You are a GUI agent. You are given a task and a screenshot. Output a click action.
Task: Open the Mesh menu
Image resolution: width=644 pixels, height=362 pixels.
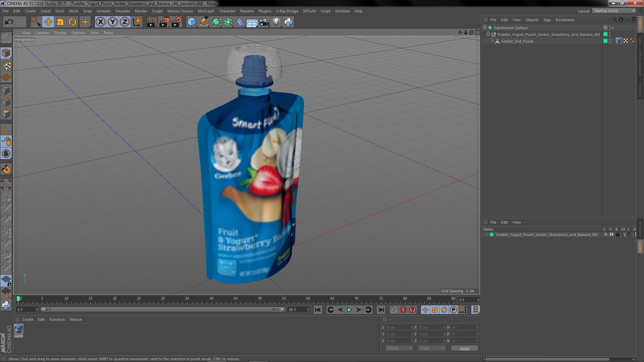[73, 11]
